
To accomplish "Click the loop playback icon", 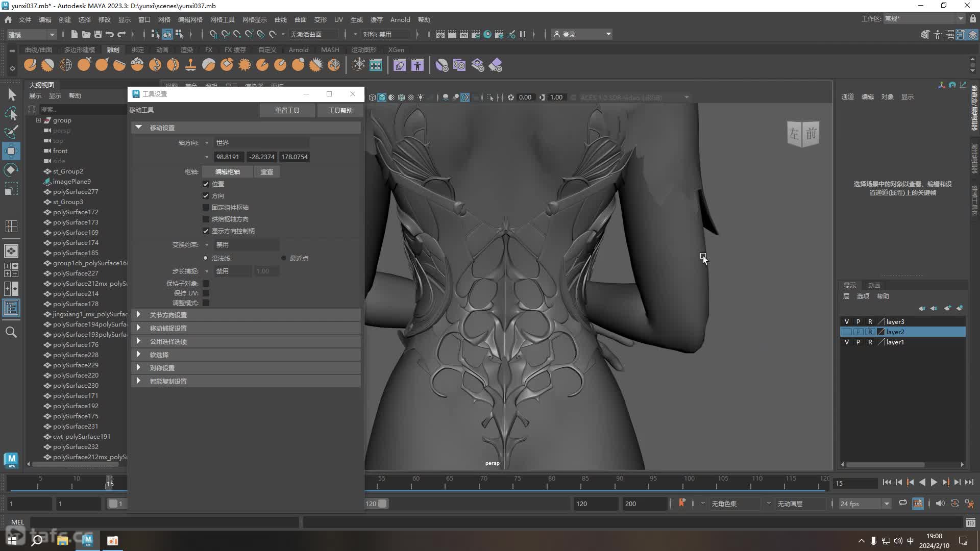I will point(903,503).
